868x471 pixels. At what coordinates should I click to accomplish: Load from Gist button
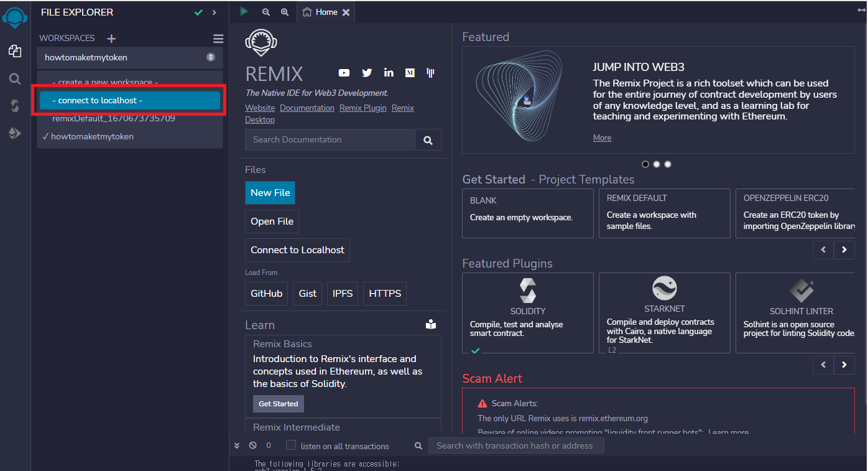(308, 294)
